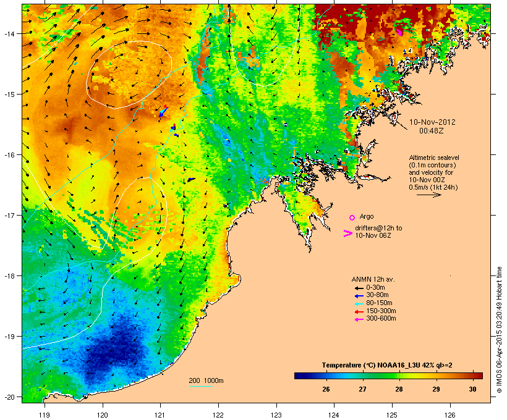Click the 'and velocity for' text line
The height and width of the screenshot is (420, 507).
[x=431, y=172]
